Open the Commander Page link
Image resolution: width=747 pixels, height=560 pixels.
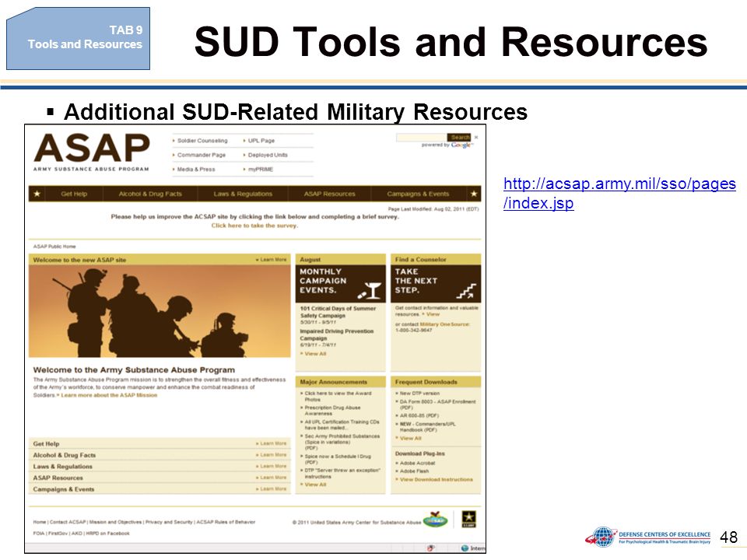pyautogui.click(x=201, y=155)
